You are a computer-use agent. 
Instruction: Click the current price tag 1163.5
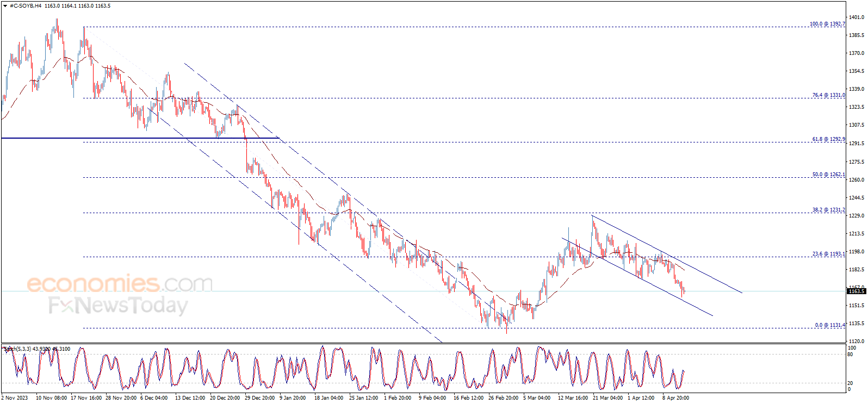tap(857, 291)
